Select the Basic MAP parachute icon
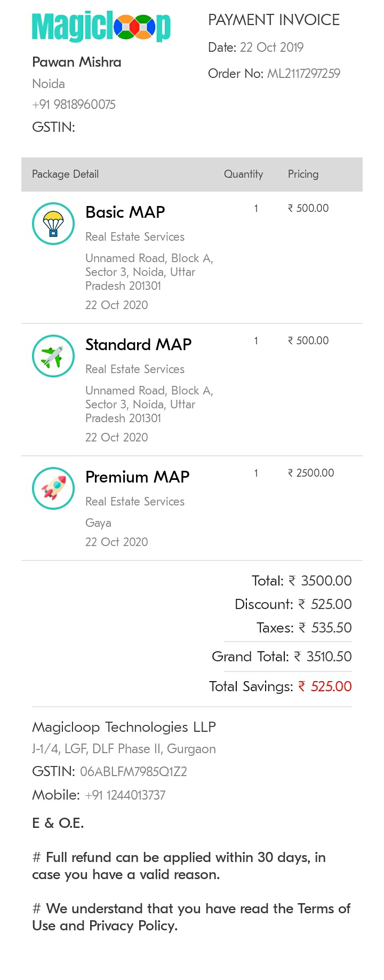Screen dimensions: 384x980 tap(53, 224)
